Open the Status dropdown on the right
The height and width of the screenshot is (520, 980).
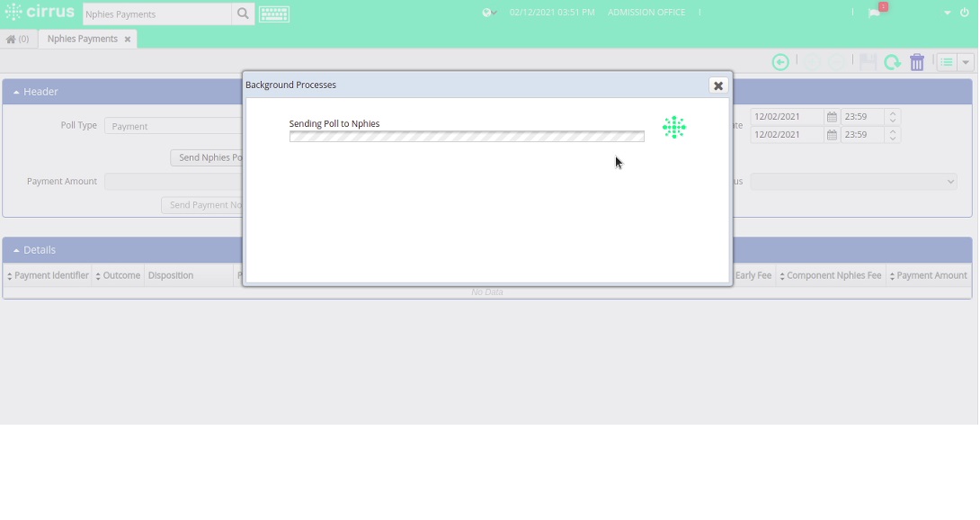pos(851,181)
